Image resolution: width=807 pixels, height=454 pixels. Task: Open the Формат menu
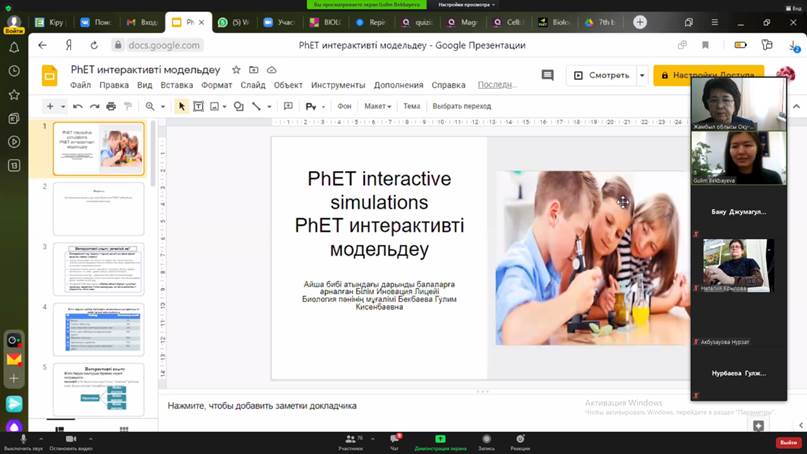pos(217,85)
